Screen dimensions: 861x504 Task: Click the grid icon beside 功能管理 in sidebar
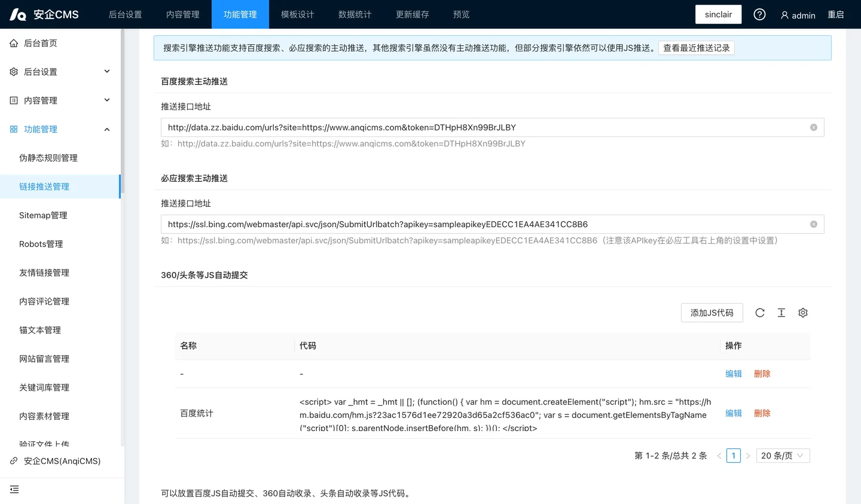coord(14,129)
